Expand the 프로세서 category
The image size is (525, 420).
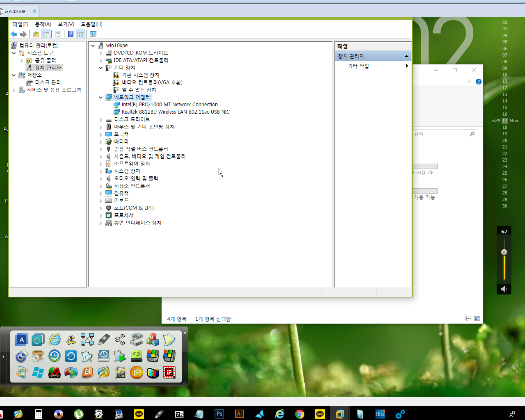click(x=101, y=215)
